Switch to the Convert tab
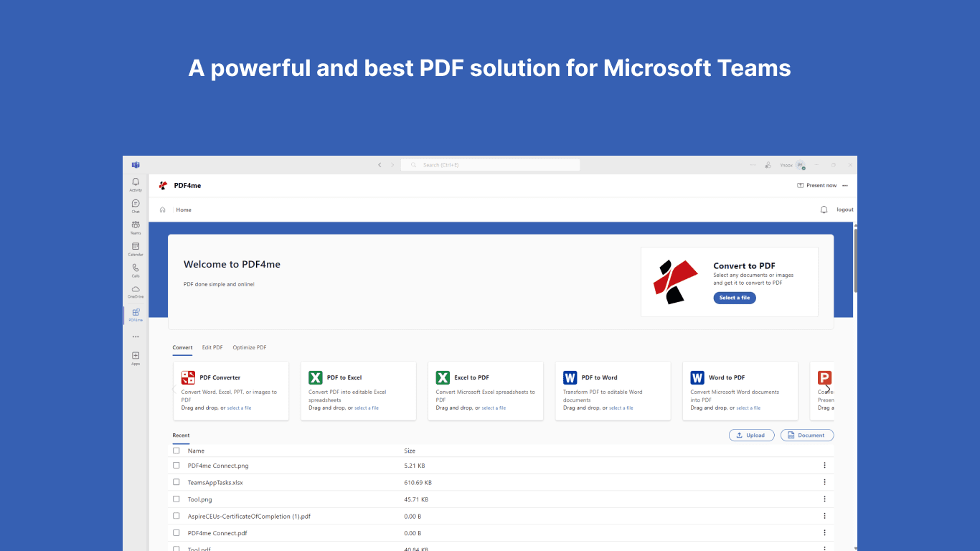The image size is (980, 551). [182, 347]
